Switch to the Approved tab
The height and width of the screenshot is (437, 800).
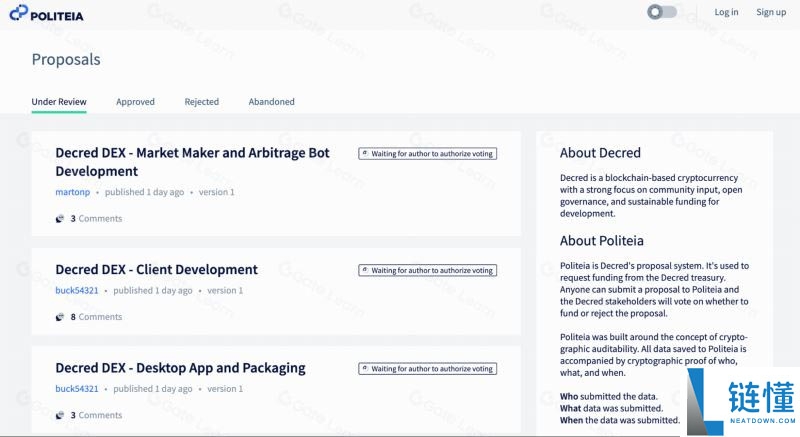coord(135,101)
